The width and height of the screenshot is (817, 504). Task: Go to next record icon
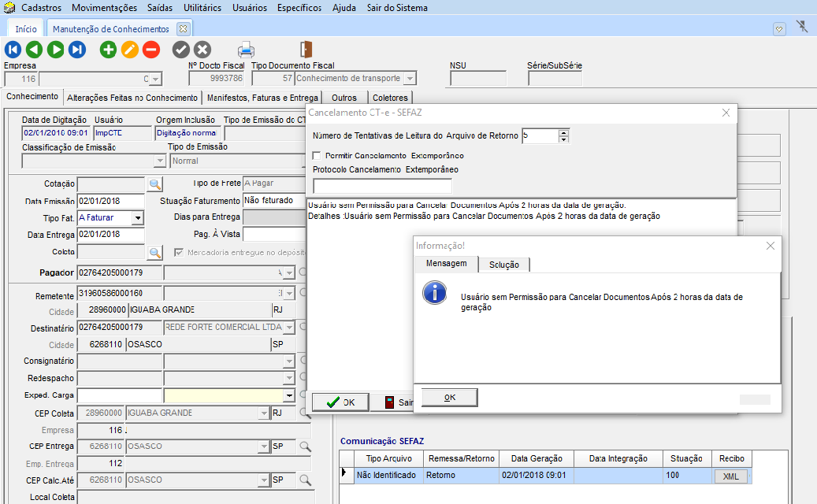[56, 50]
